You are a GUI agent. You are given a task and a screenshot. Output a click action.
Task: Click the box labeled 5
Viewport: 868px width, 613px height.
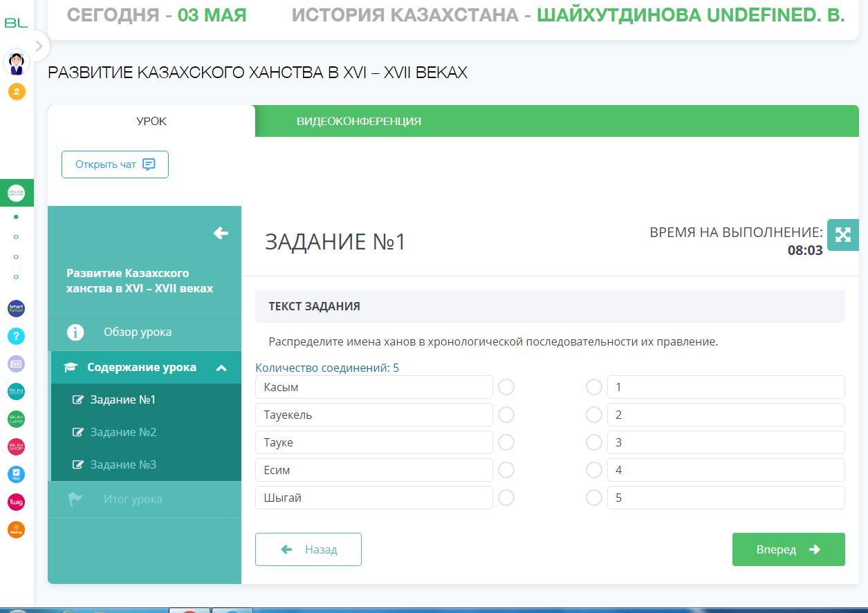726,498
